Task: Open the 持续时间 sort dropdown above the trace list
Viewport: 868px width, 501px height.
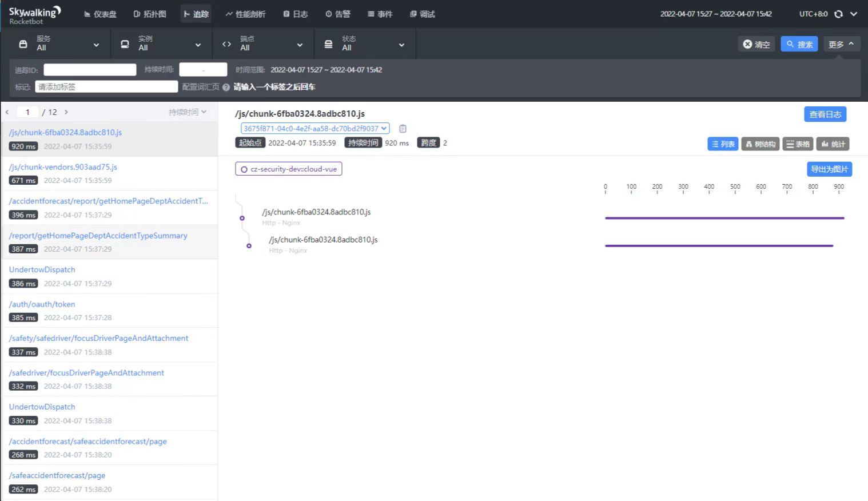Action: coord(188,112)
